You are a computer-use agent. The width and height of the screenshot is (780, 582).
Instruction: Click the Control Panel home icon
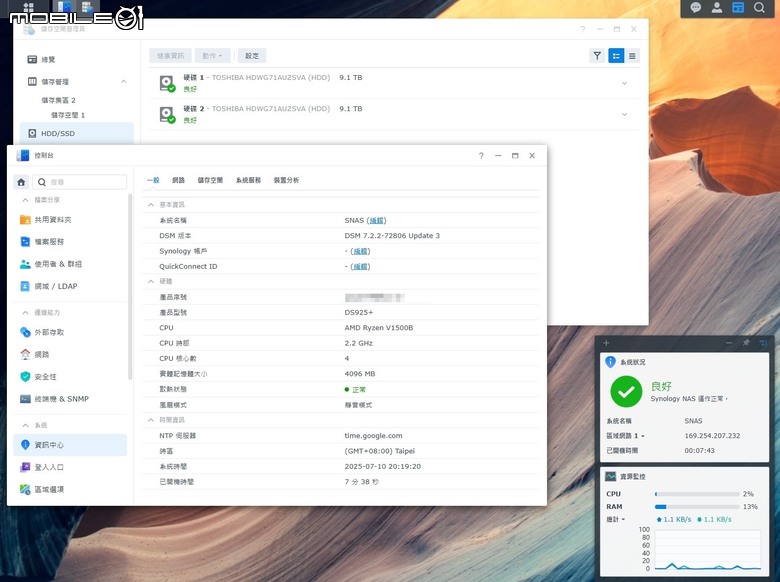click(21, 182)
